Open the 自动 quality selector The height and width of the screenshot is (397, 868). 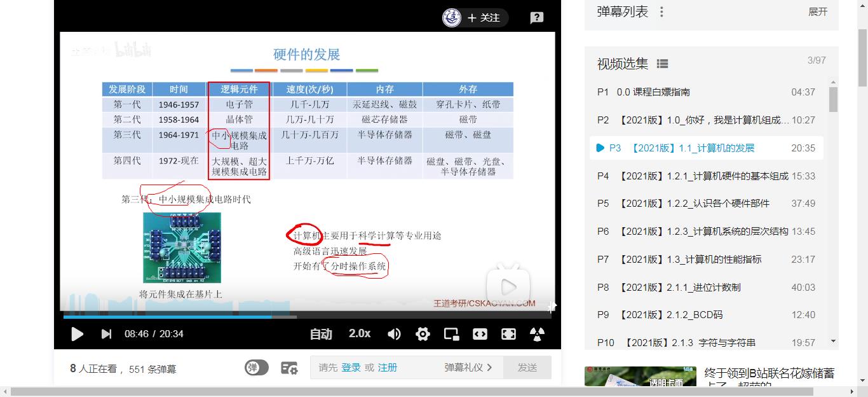point(321,334)
